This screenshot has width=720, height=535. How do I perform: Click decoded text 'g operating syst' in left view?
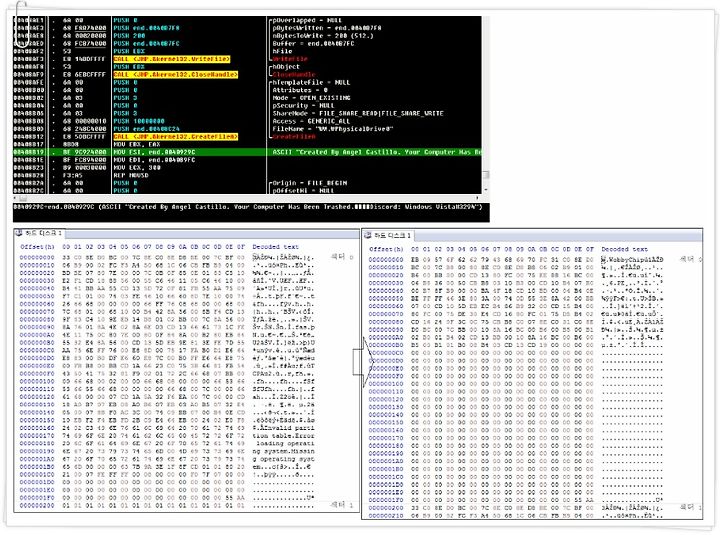point(283,459)
